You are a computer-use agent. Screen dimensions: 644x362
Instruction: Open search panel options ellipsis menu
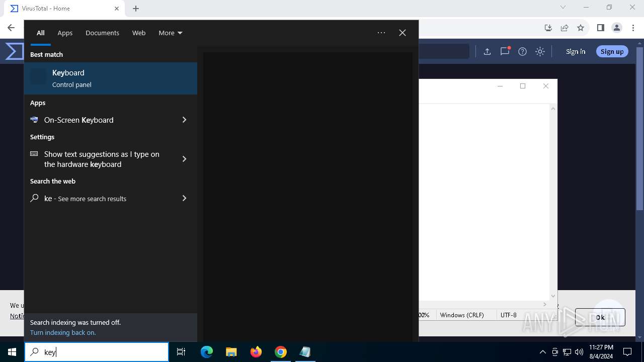(x=381, y=33)
